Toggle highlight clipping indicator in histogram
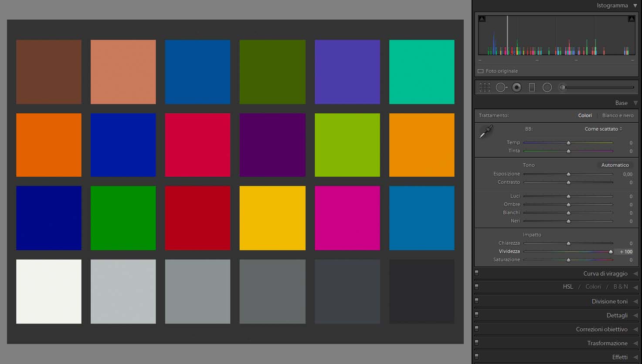The image size is (642, 364). (631, 19)
